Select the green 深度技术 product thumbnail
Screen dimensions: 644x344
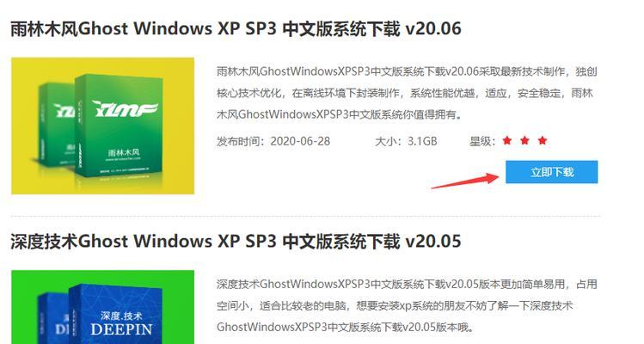tap(102, 307)
